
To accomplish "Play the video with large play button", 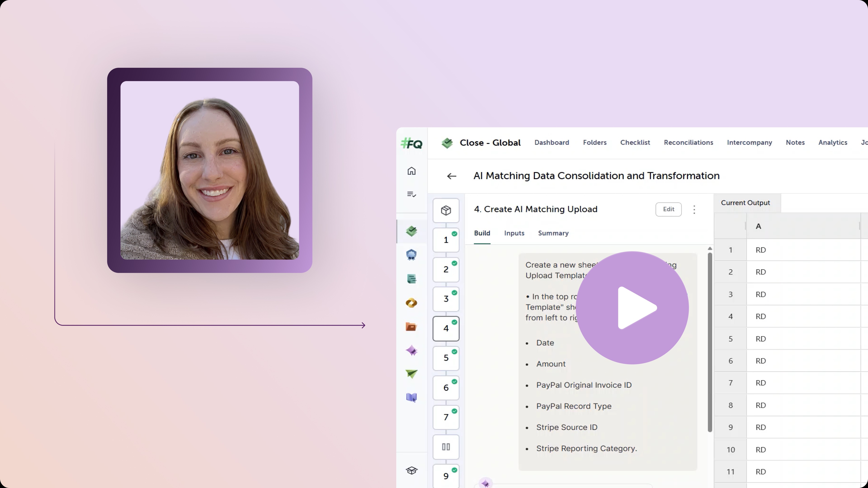I will point(632,307).
